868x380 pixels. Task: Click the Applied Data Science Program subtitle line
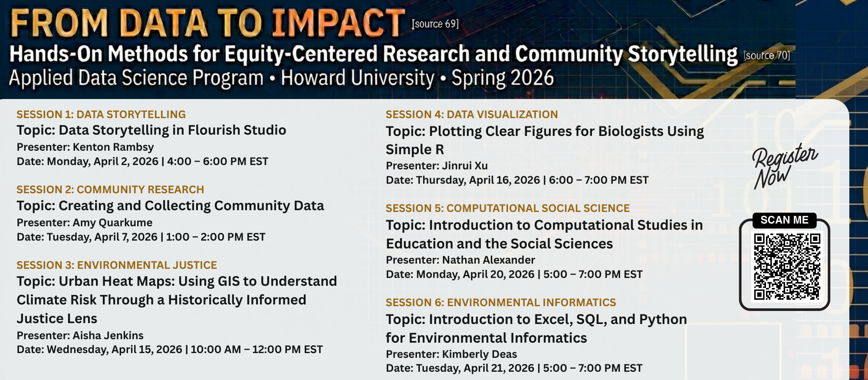[x=281, y=78]
